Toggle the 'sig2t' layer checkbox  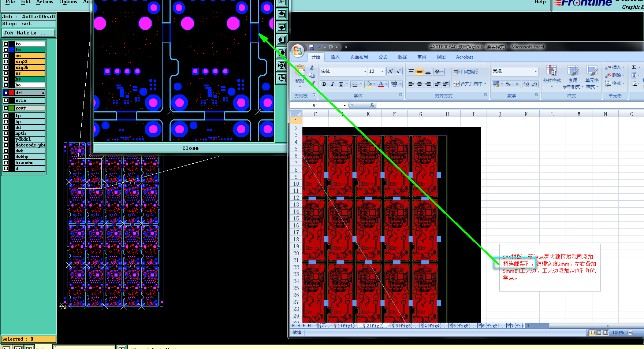click(x=6, y=62)
